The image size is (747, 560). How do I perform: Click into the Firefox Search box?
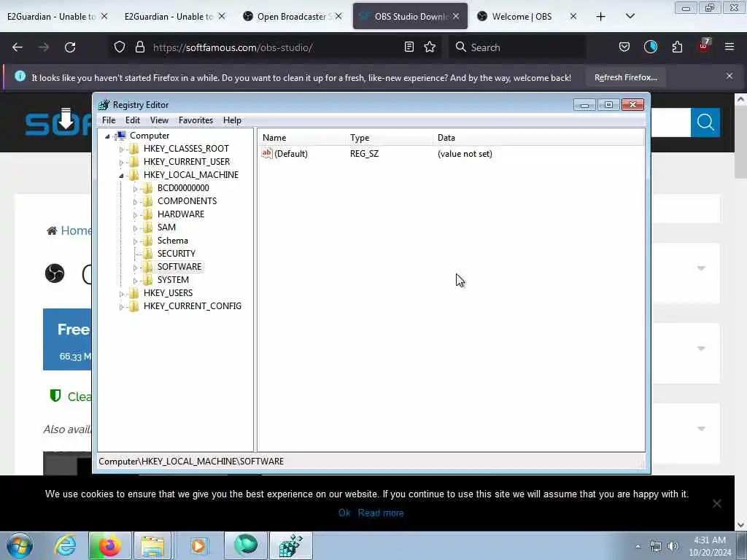[517, 47]
